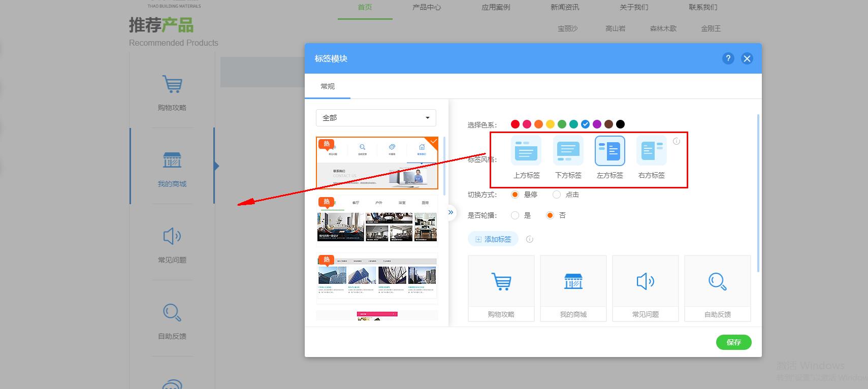Pick the yellow color swatch
The width and height of the screenshot is (868, 389).
click(550, 124)
